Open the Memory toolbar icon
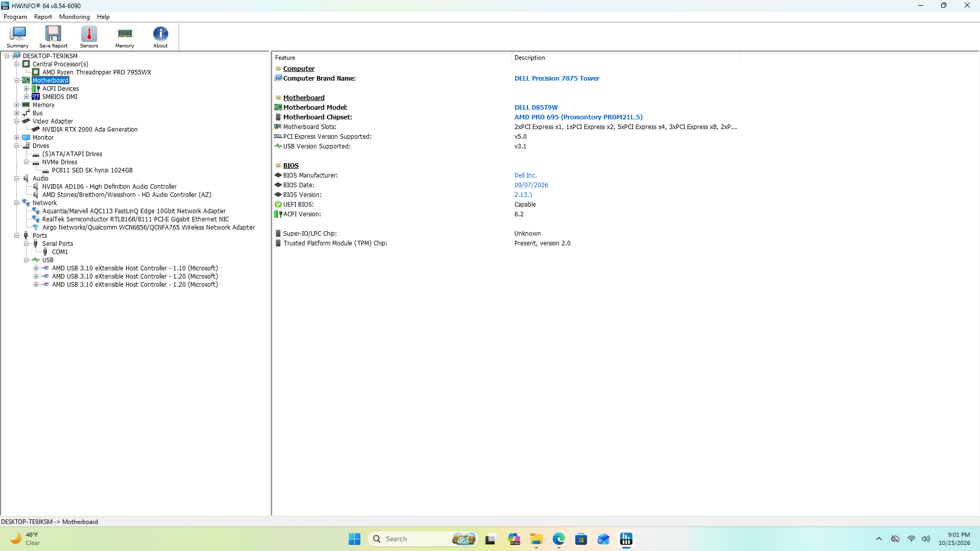This screenshot has height=551, width=980. (x=125, y=37)
